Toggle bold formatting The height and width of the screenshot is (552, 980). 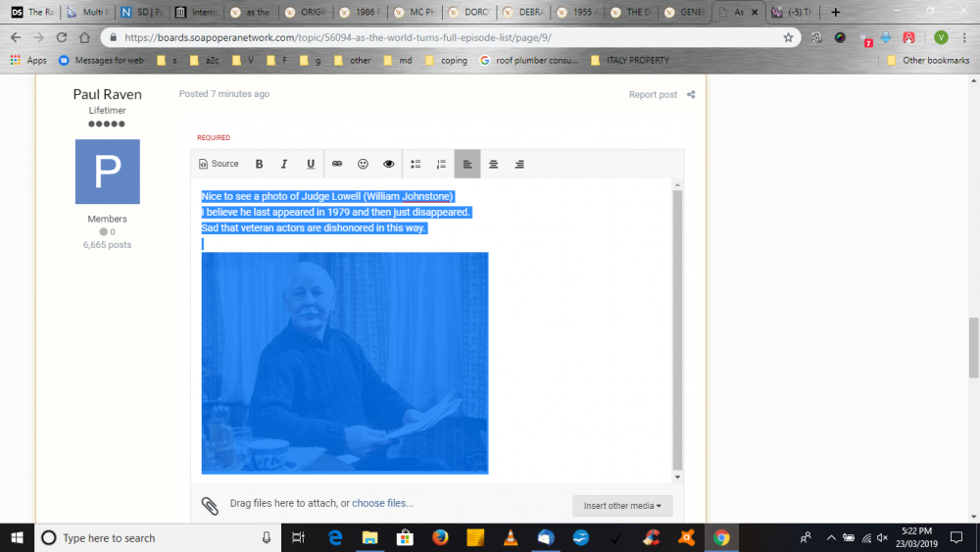(259, 164)
